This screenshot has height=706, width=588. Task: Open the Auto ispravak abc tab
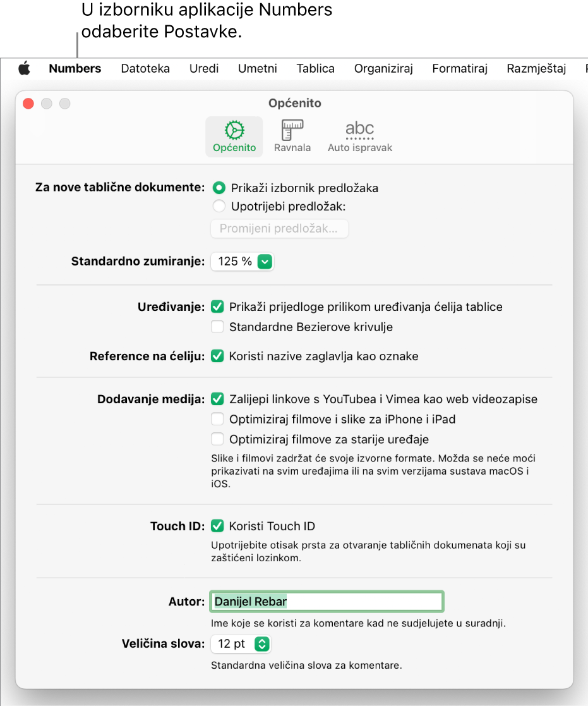point(360,137)
